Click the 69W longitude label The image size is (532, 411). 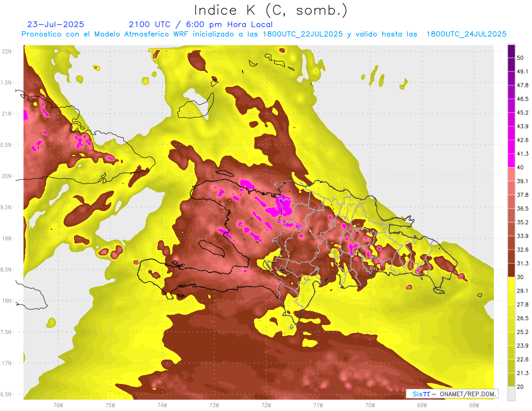(422, 405)
